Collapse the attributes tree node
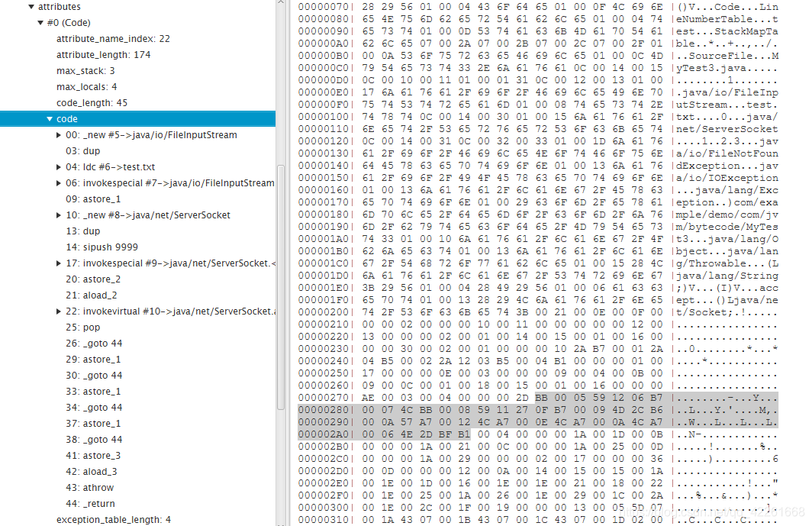The width and height of the screenshot is (812, 526). (x=31, y=7)
